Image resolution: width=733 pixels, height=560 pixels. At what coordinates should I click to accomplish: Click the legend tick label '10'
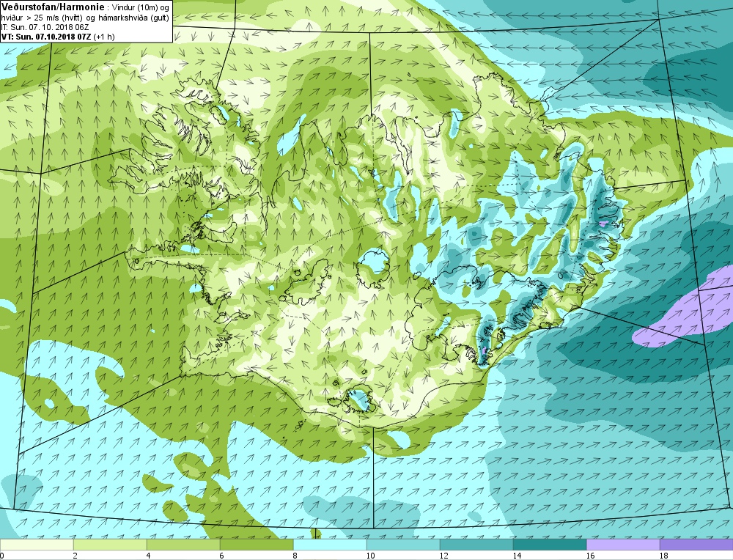(x=370, y=556)
